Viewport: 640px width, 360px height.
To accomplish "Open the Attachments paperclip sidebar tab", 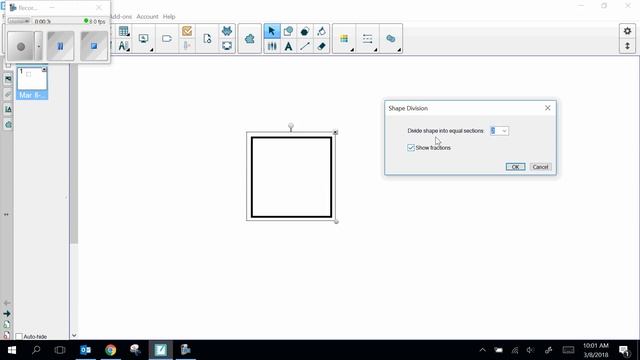I will click(8, 94).
